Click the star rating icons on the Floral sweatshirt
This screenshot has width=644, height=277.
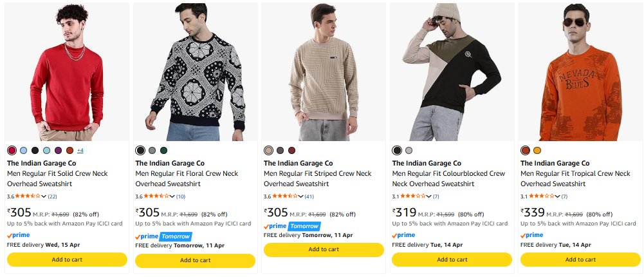point(156,196)
